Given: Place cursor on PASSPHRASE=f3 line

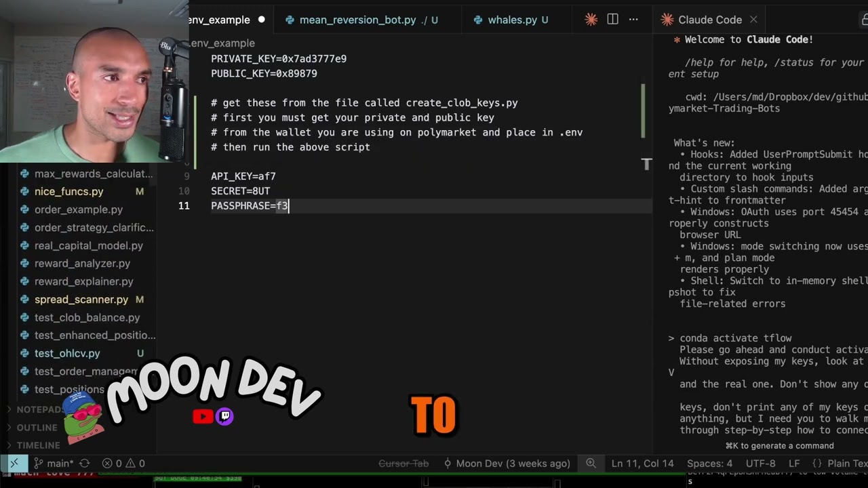Looking at the screenshot, I should tap(250, 205).
